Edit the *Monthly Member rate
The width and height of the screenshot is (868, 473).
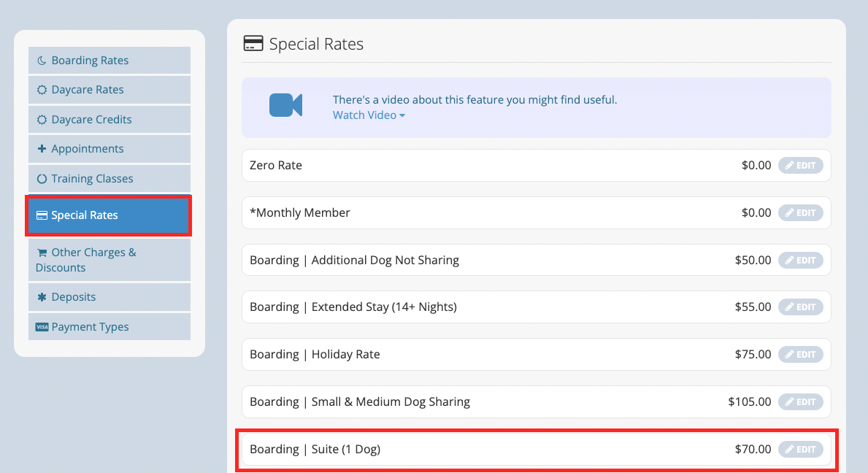click(x=800, y=213)
